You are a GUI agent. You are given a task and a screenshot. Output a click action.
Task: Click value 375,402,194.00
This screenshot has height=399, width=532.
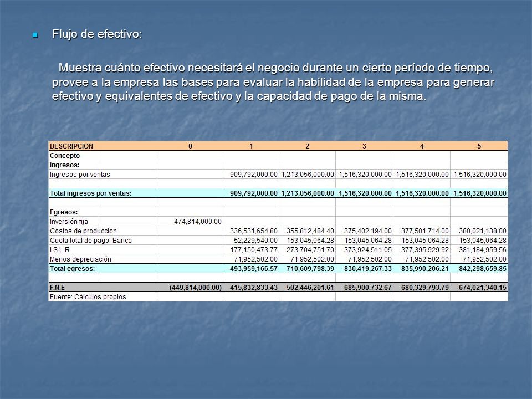point(368,231)
